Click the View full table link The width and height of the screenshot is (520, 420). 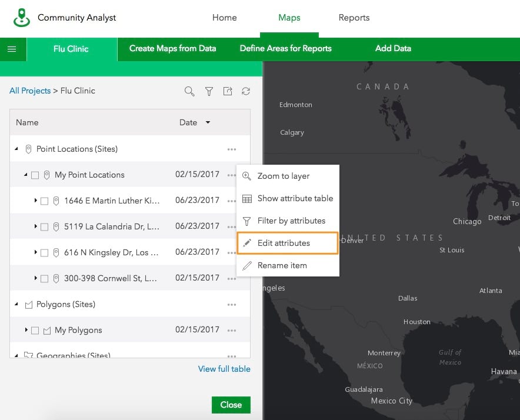[224, 369]
